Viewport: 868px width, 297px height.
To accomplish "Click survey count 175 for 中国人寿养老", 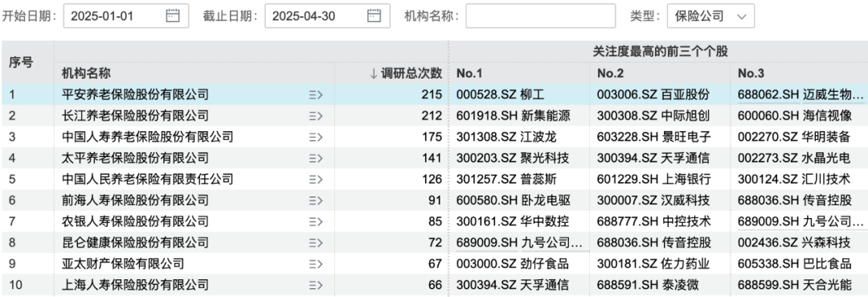I will 432,137.
